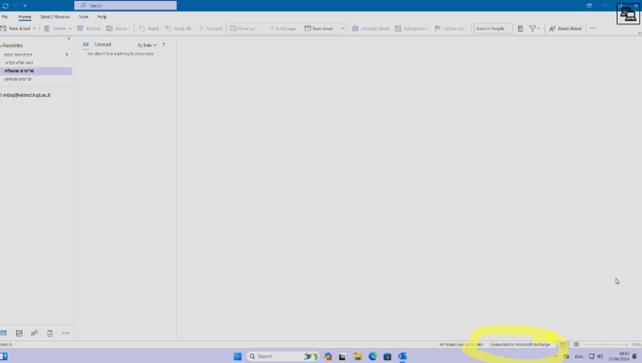The width and height of the screenshot is (642, 363).
Task: Open the Calendar view in navigation bar
Action: tap(19, 333)
